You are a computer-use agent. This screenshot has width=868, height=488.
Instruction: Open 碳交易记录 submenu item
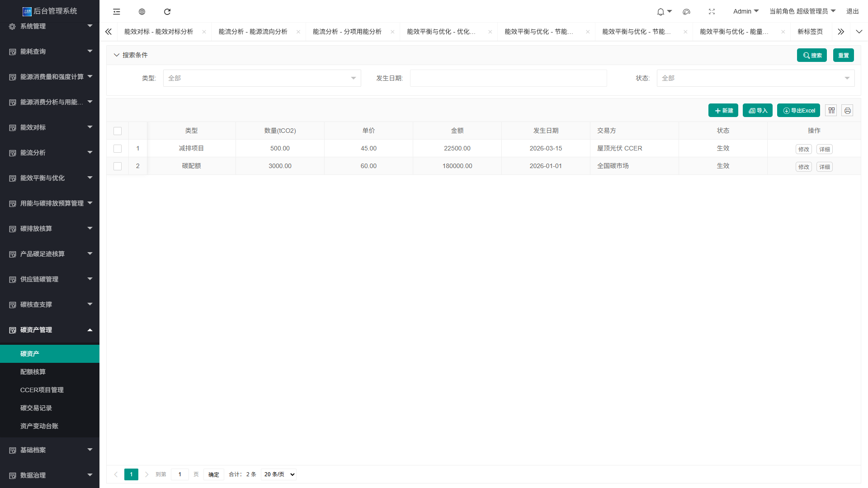click(50, 408)
